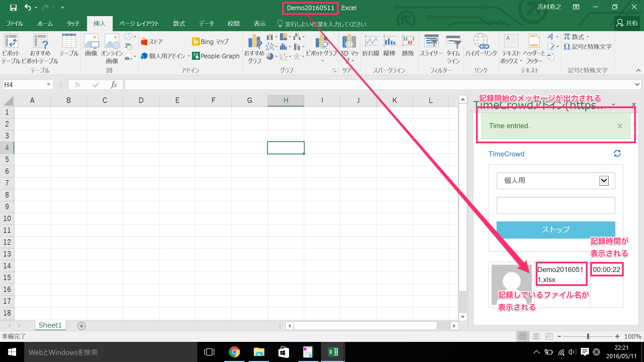Viewport: 644px width, 362px height.
Task: Insert Online Pictures
Action: [112, 49]
